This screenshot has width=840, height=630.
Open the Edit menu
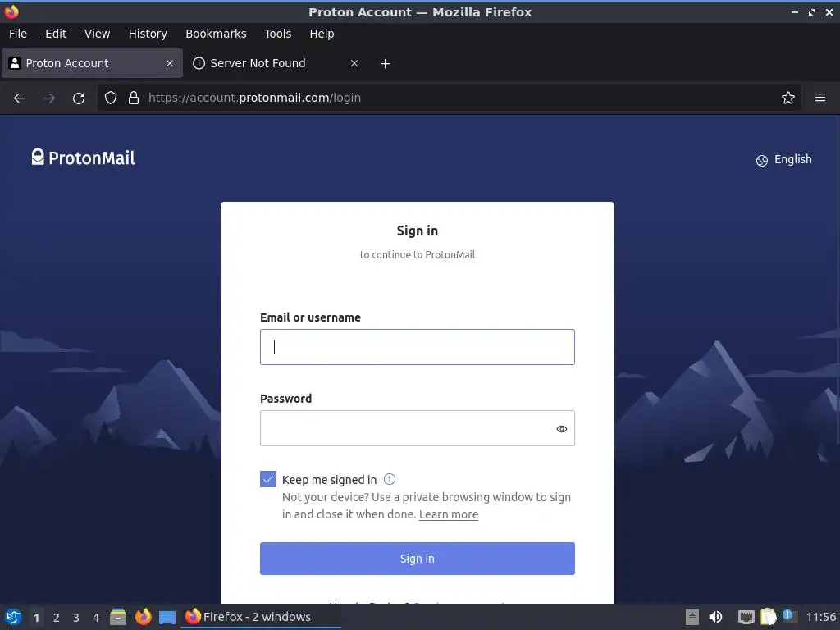[56, 34]
